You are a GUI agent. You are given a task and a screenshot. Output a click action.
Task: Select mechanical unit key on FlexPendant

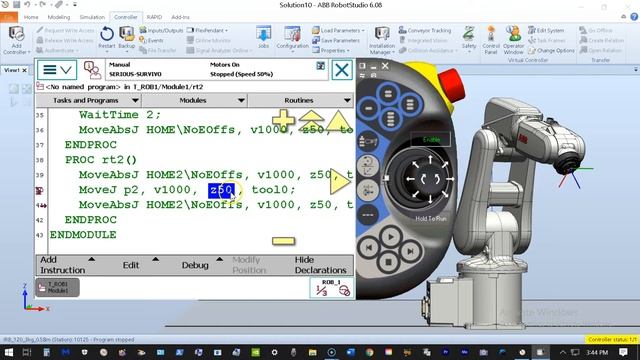(368, 142)
